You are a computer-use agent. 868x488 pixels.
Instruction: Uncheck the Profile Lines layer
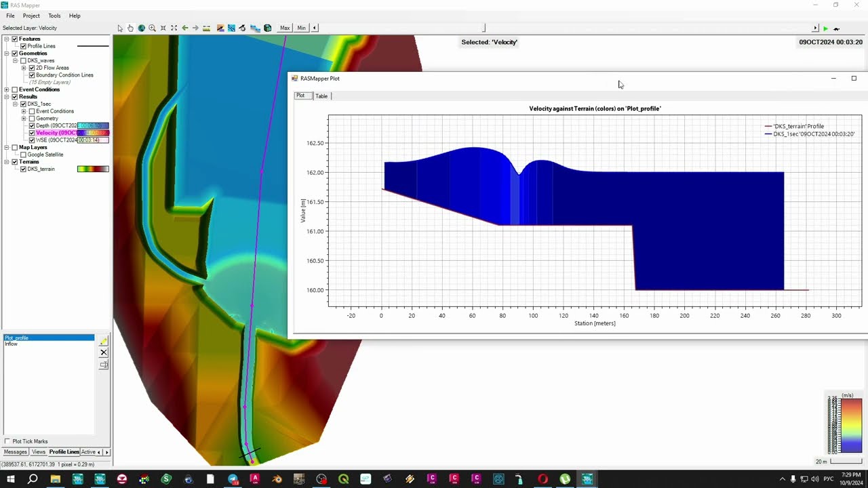coord(23,46)
